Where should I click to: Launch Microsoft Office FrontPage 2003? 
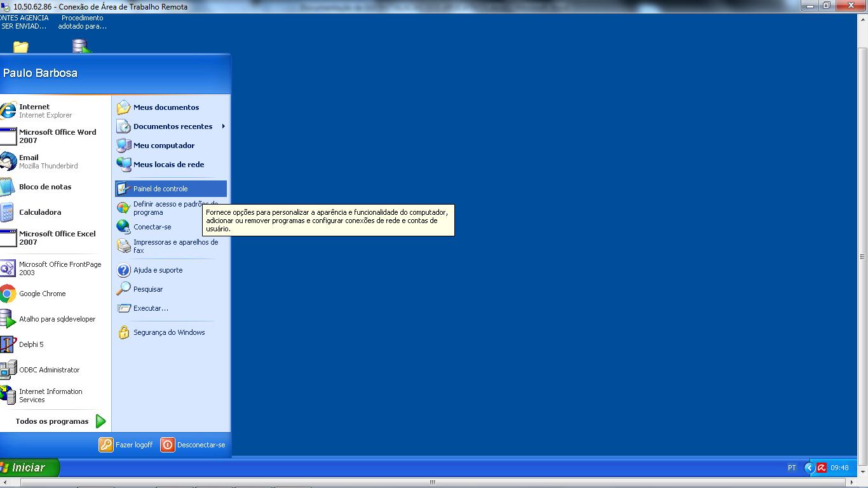(55, 268)
